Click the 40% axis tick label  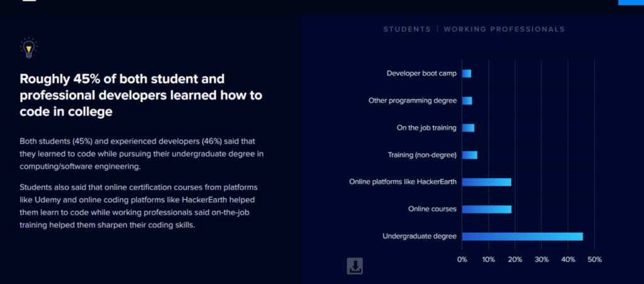pos(568,259)
